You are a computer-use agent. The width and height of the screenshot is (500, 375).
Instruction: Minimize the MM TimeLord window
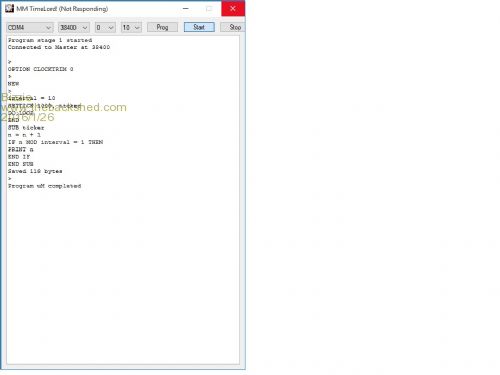186,8
